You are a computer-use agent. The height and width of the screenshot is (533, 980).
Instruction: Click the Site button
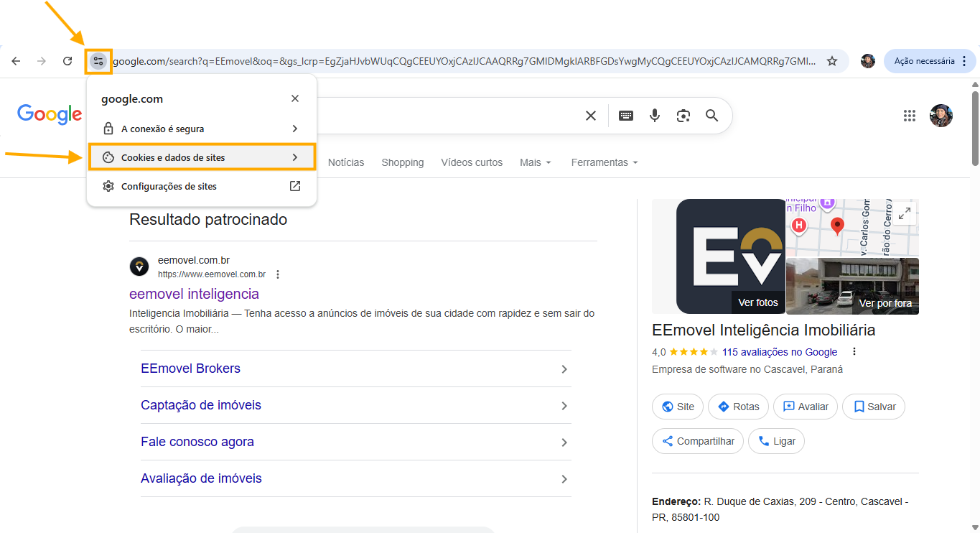pos(678,407)
